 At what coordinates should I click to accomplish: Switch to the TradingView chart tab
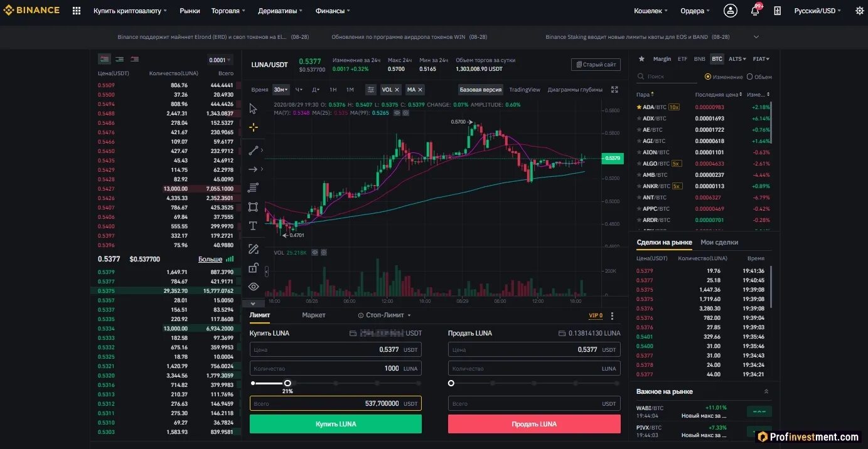525,90
